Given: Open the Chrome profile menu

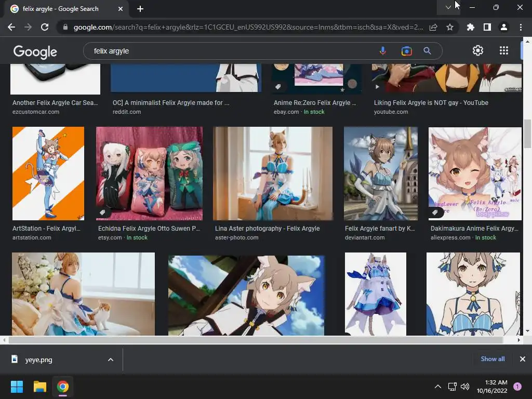Looking at the screenshot, I should (504, 27).
